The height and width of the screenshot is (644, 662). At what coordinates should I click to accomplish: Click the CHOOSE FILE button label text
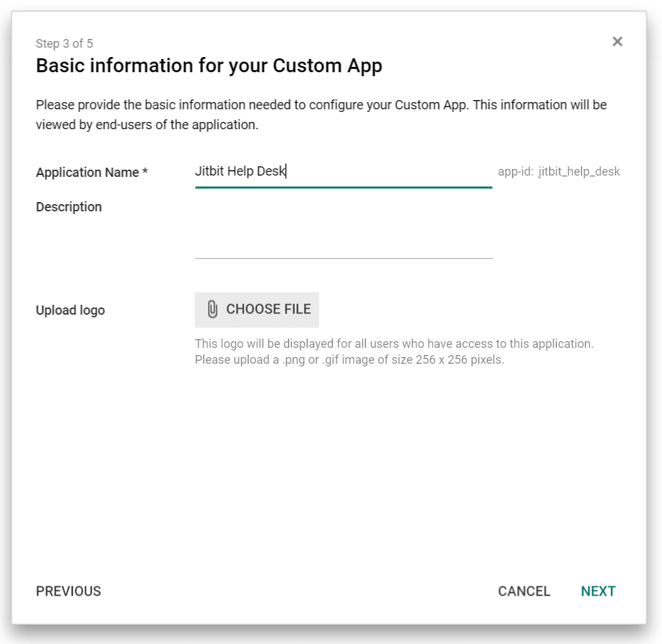coord(269,309)
